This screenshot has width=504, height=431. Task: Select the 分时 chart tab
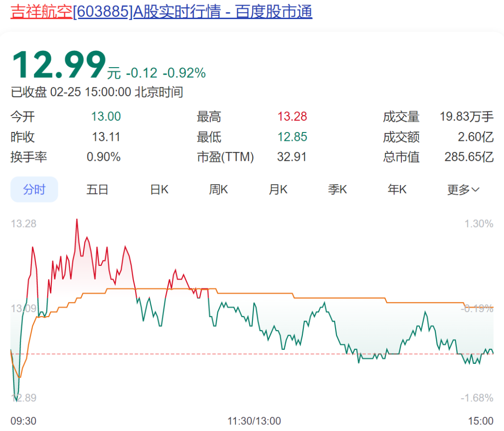(x=35, y=189)
